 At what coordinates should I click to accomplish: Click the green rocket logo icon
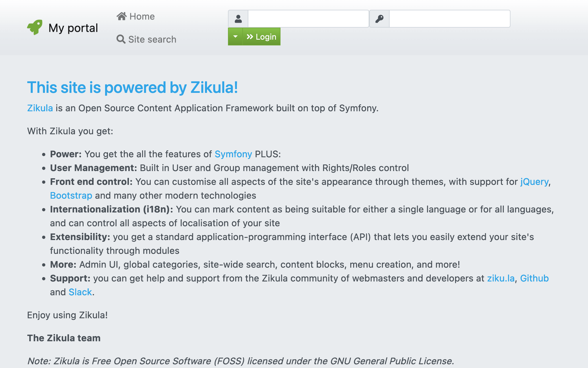point(35,27)
